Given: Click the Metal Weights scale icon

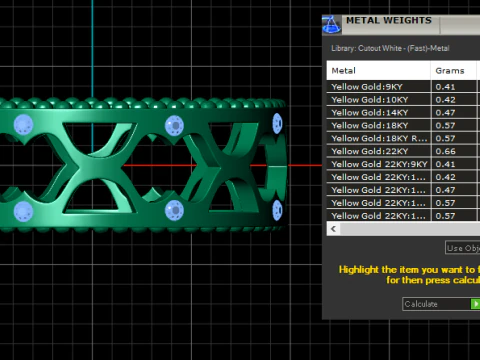Looking at the screenshot, I should coord(331,24).
